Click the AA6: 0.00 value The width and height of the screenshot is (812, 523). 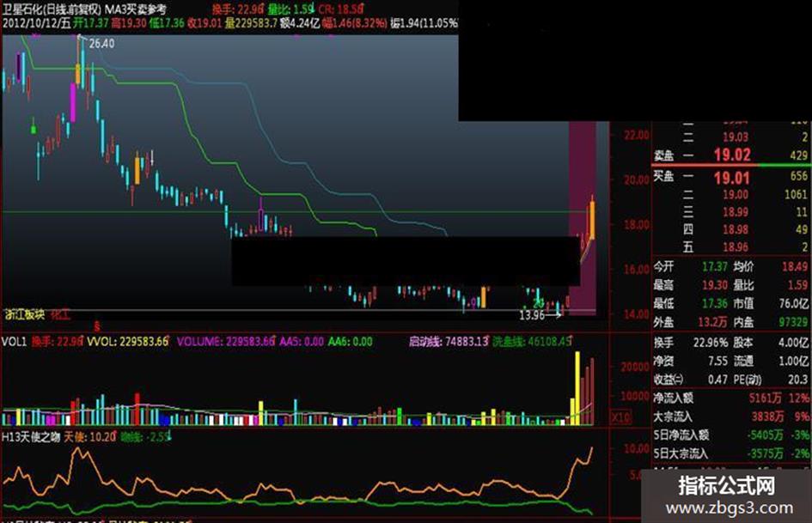point(350,342)
